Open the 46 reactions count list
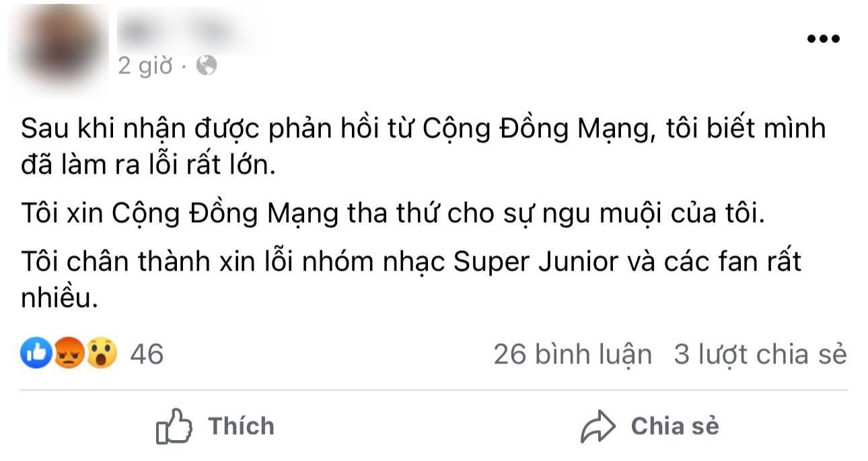Viewport: 868px width, 461px height. (147, 353)
